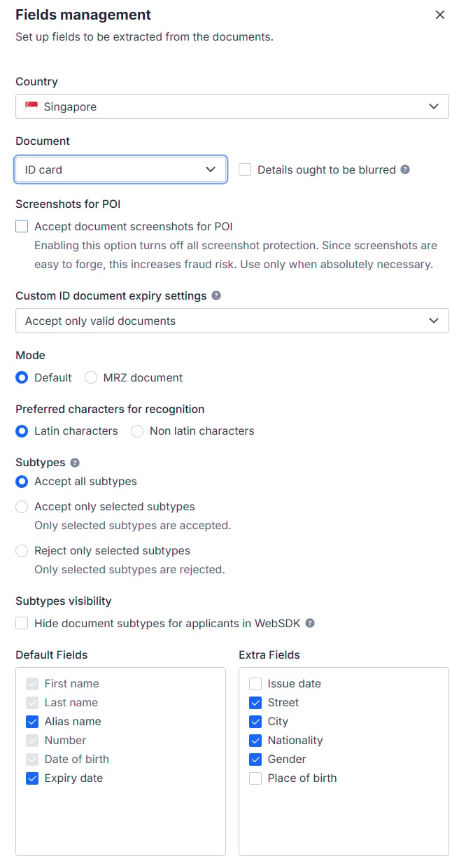Image resolution: width=459 pixels, height=868 pixels.
Task: Enable Details ought to be blurred checkbox
Action: 245,169
